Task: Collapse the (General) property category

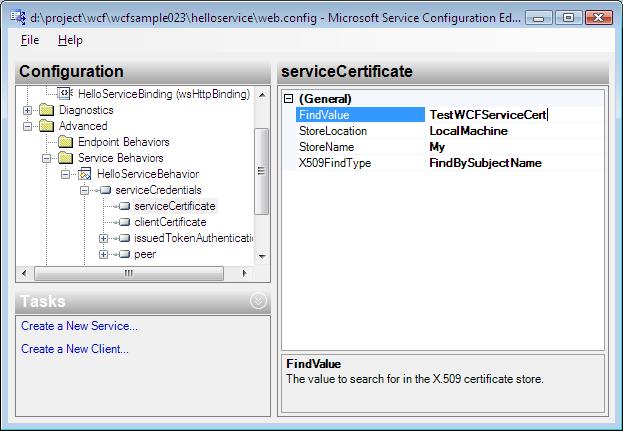Action: tap(289, 99)
